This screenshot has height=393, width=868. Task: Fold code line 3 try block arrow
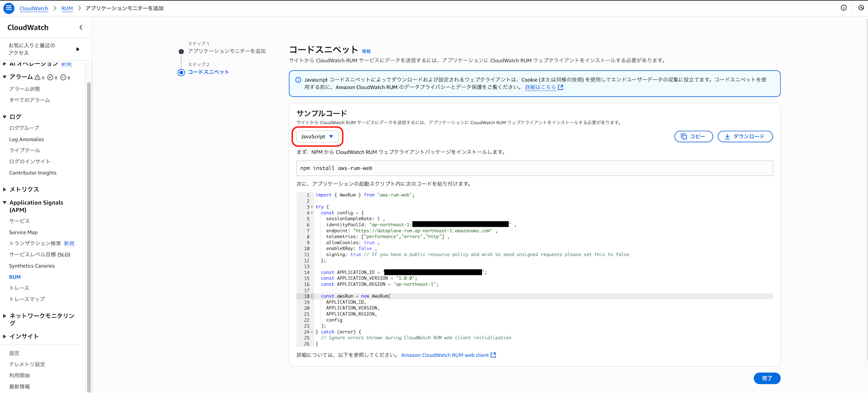coord(312,207)
